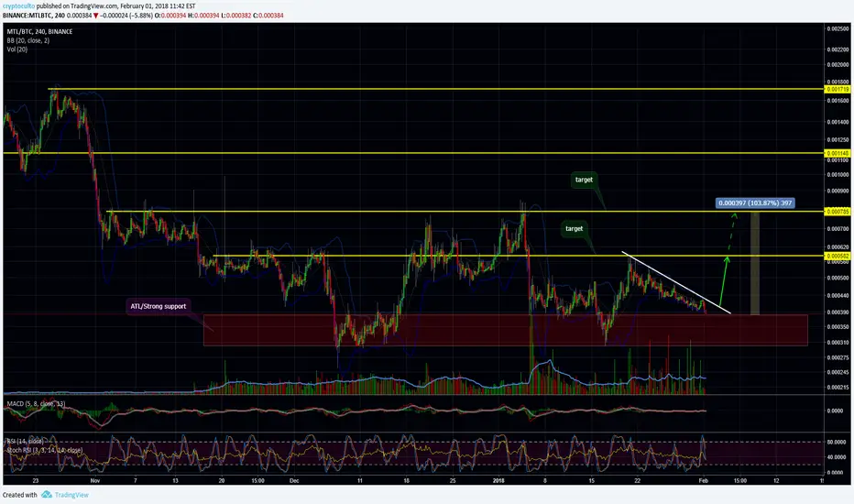Click the 0.000900 price axis value

pos(838,192)
